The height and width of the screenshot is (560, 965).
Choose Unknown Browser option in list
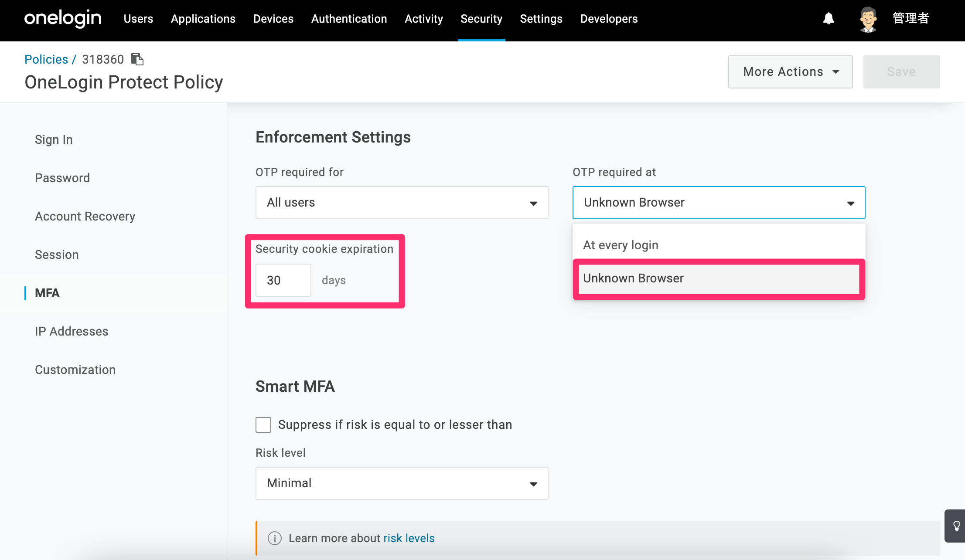[x=719, y=278]
